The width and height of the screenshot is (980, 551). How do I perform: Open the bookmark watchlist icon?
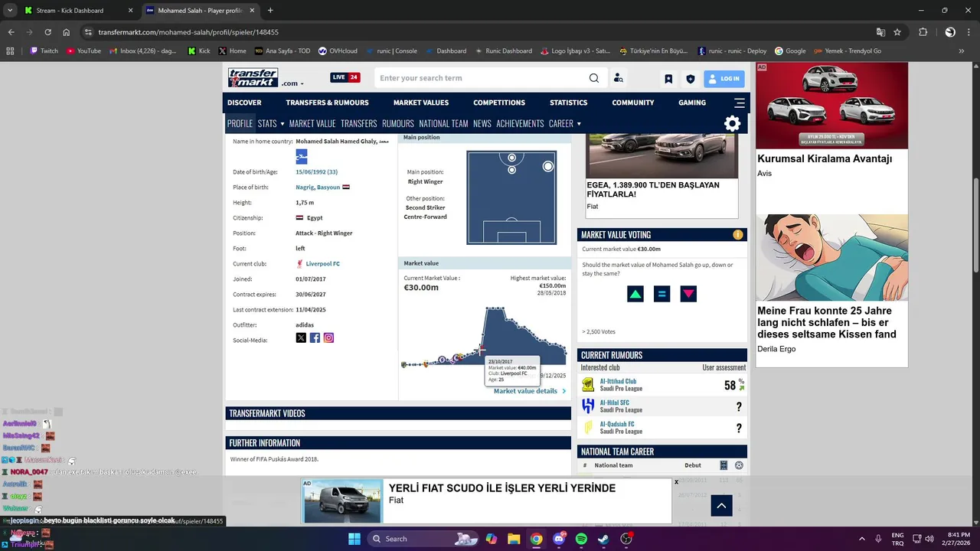pos(668,79)
